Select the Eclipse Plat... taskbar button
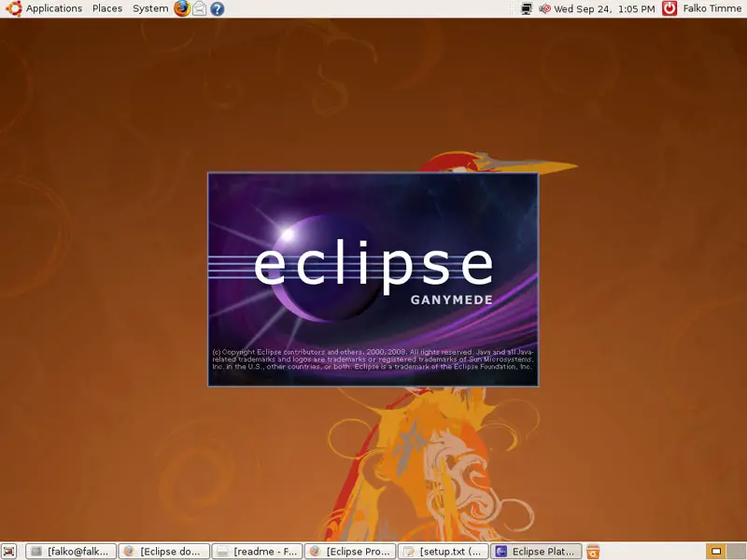The height and width of the screenshot is (560, 747). tap(536, 552)
